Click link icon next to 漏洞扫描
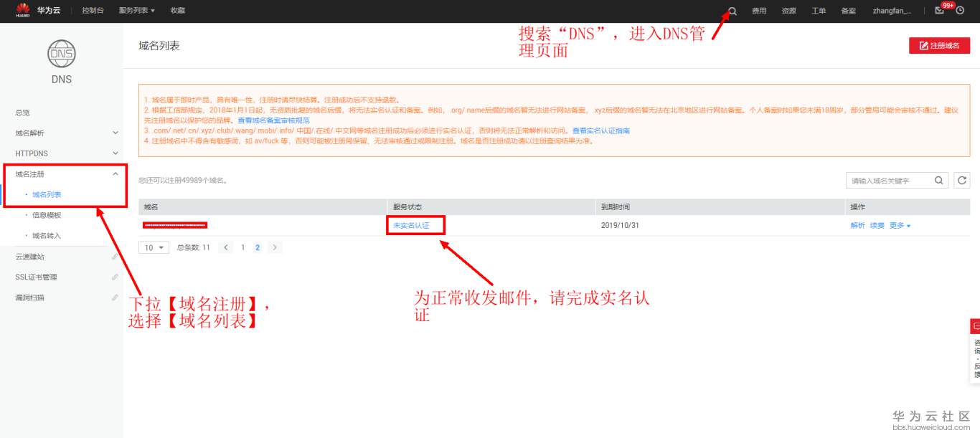Image resolution: width=980 pixels, height=438 pixels. [115, 297]
